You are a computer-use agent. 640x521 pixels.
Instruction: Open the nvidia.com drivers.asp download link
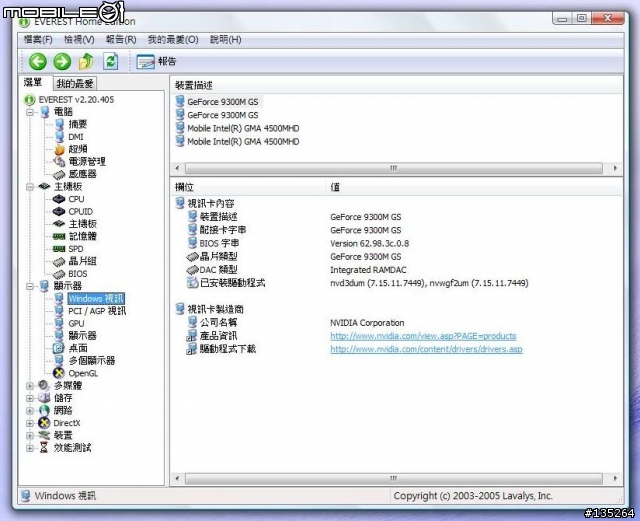tap(426, 349)
